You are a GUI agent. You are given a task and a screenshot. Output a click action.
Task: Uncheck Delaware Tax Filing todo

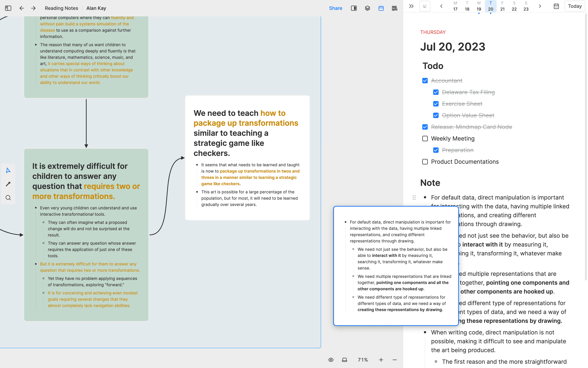pyautogui.click(x=436, y=92)
